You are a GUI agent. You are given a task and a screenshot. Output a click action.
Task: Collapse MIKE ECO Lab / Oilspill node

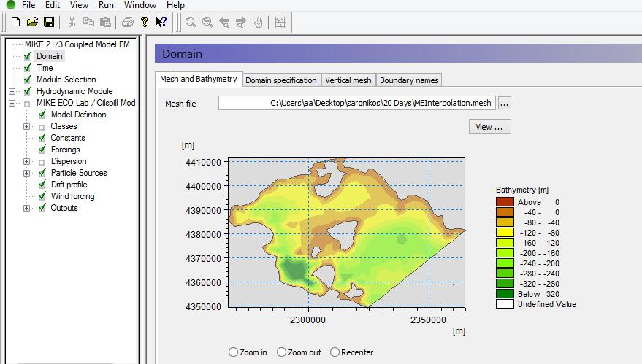click(12, 103)
